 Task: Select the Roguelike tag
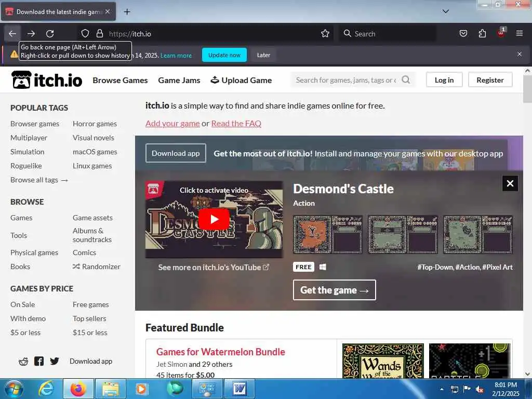26,166
